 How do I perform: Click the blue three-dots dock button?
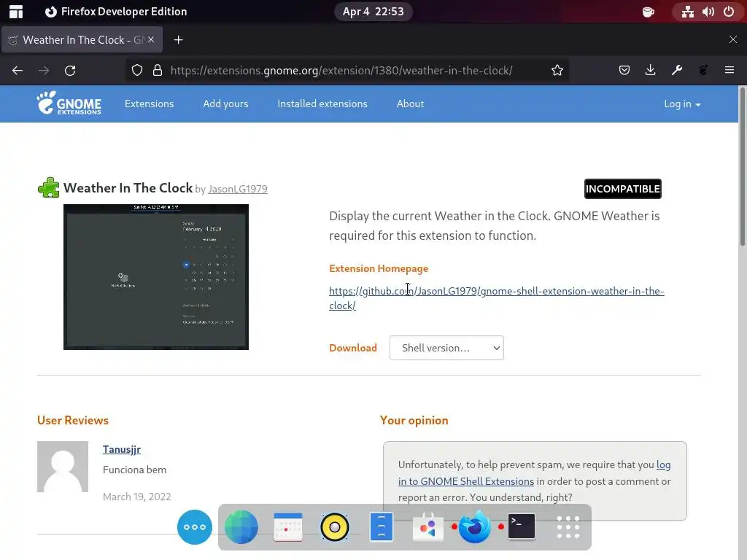pyautogui.click(x=194, y=527)
